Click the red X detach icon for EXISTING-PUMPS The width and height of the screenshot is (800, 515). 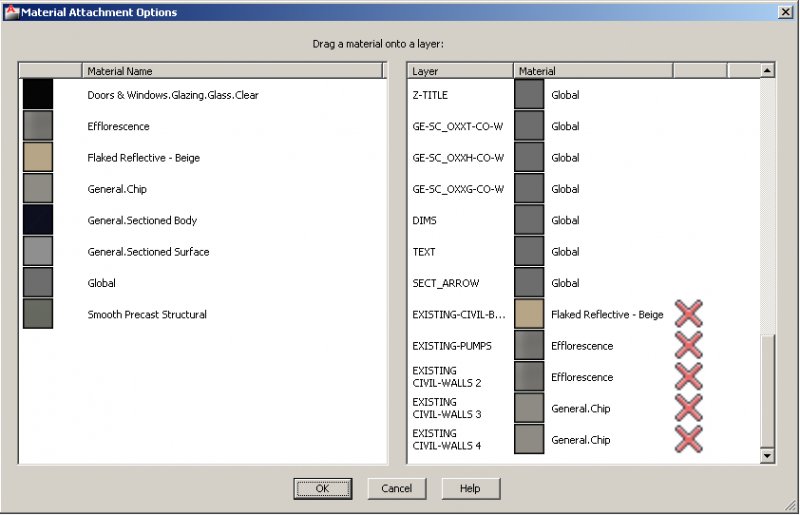point(688,346)
